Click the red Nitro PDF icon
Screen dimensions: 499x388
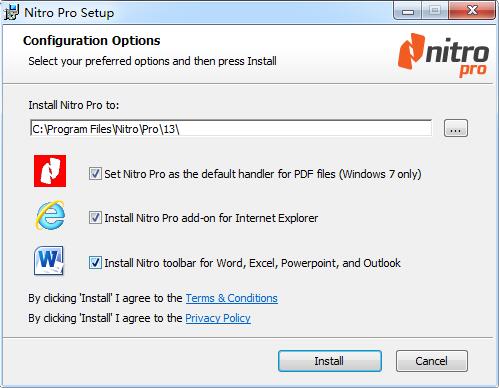[x=50, y=171]
